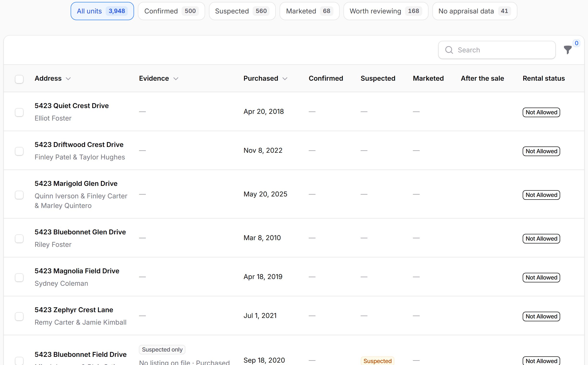The height and width of the screenshot is (365, 588).
Task: Select the Nov 8, 2022 purchase date
Action: pyautogui.click(x=263, y=150)
